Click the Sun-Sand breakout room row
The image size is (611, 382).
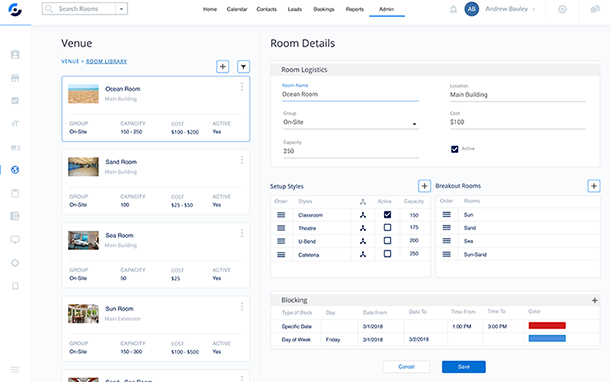[x=517, y=255]
